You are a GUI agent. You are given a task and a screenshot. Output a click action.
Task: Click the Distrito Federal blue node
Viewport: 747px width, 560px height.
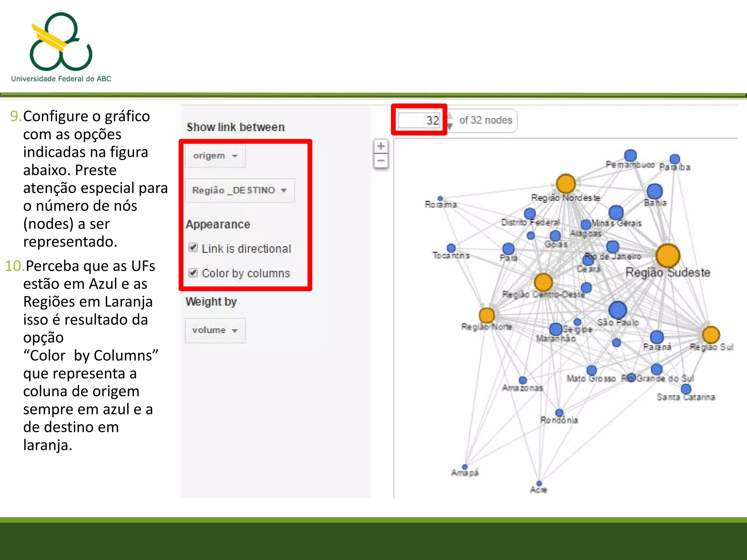pyautogui.click(x=530, y=214)
